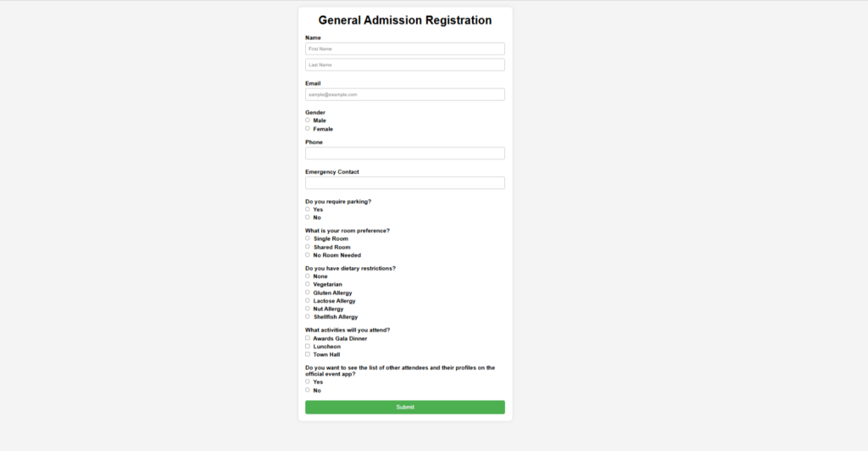Screen dimensions: 868x451
Task: Select Male gender radio button
Action: pos(307,120)
